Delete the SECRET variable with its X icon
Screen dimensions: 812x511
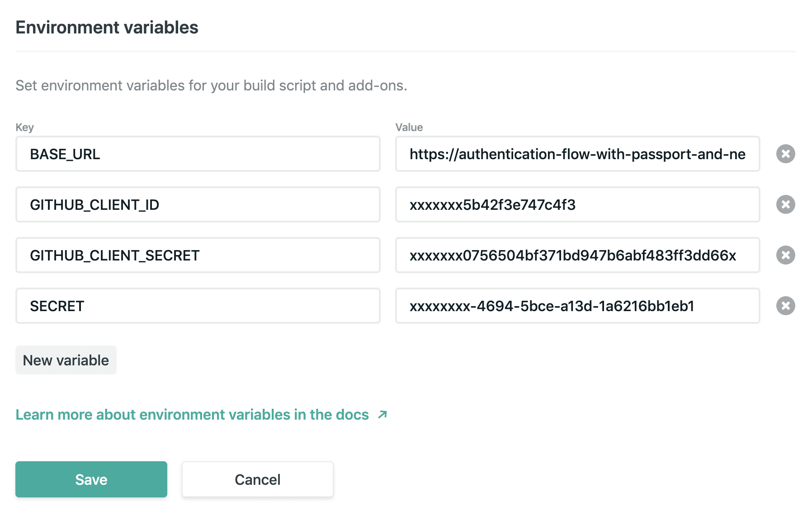(x=785, y=306)
